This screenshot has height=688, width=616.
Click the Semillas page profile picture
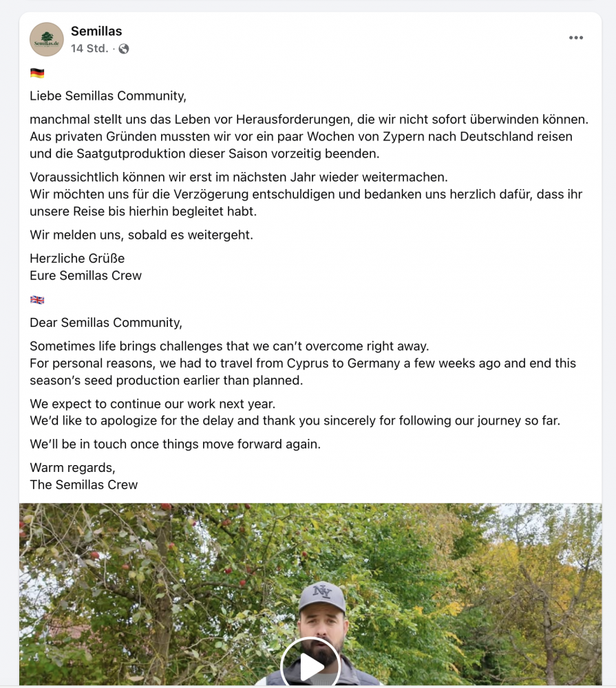pyautogui.click(x=46, y=39)
